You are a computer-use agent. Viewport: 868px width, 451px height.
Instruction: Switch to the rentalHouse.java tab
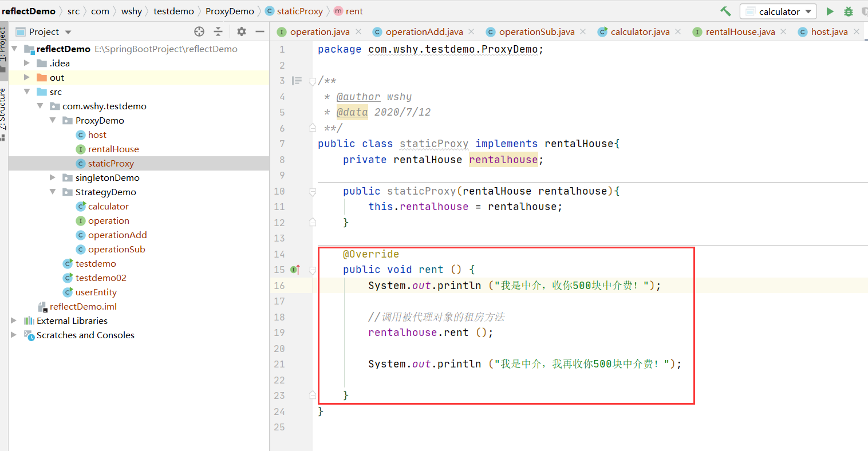(x=740, y=31)
